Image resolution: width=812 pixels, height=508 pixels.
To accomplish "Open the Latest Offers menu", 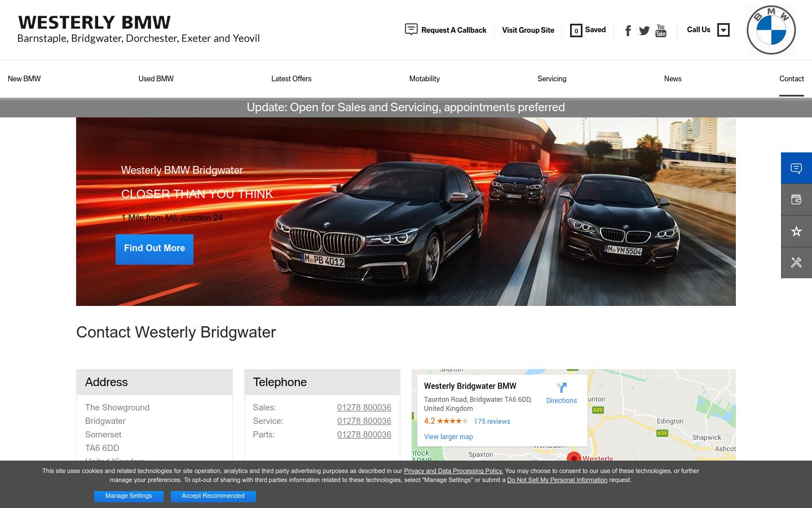I will pos(292,78).
